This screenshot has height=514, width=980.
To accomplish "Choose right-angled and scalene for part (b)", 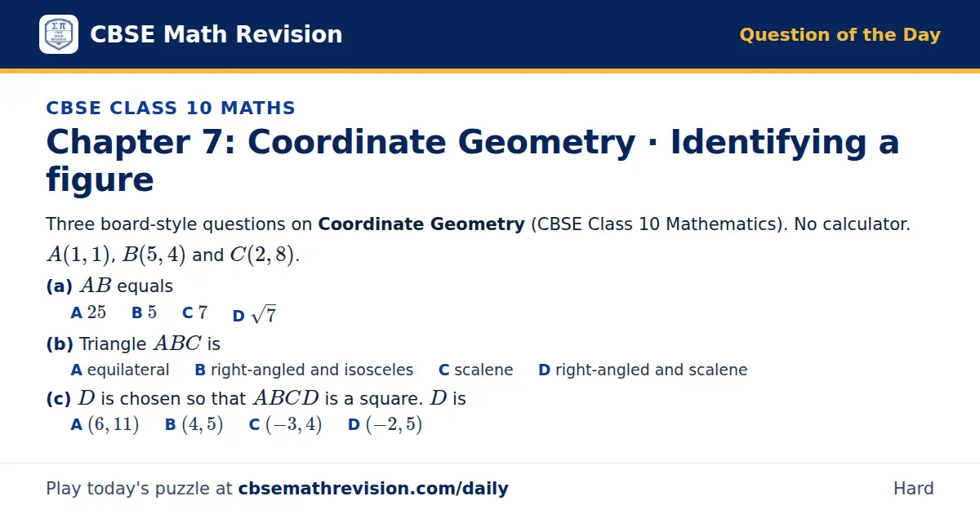I will click(x=643, y=370).
